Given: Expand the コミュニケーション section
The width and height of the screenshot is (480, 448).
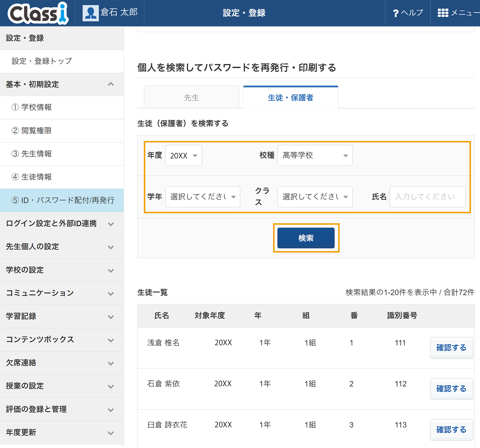Looking at the screenshot, I should (111, 294).
